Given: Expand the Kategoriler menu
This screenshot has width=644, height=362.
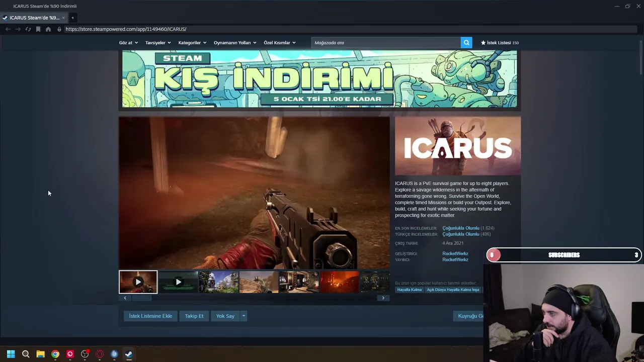Looking at the screenshot, I should pos(192,43).
